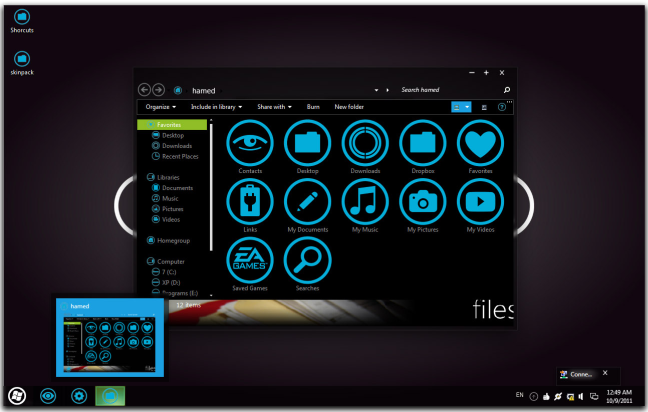The width and height of the screenshot is (648, 412).
Task: Open the Shorcuts desktop folder
Action: (22, 21)
